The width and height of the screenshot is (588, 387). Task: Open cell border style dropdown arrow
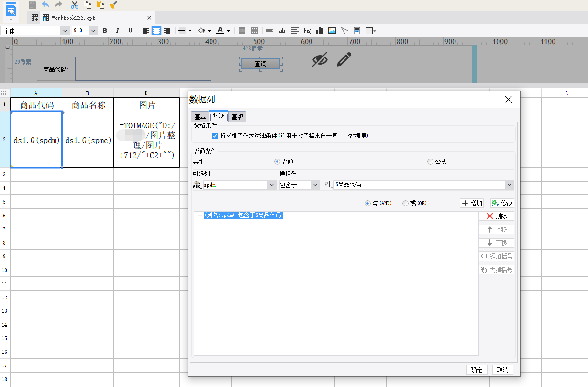(x=190, y=31)
